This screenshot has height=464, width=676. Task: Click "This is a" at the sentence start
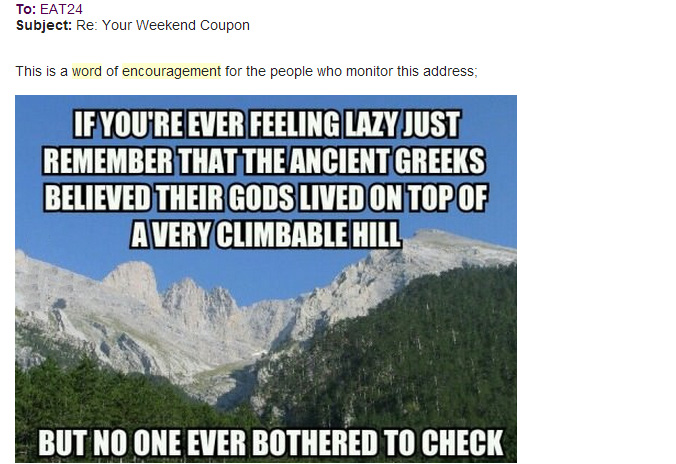42,71
